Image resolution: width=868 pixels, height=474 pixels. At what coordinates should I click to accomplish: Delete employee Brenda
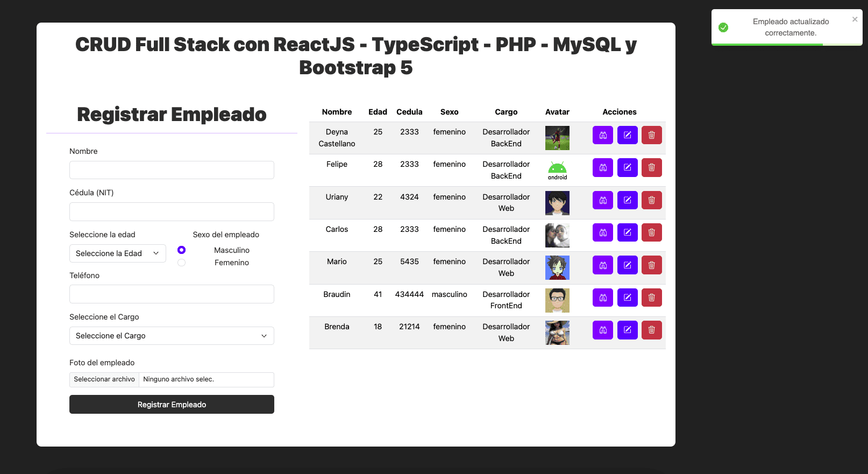pyautogui.click(x=652, y=330)
